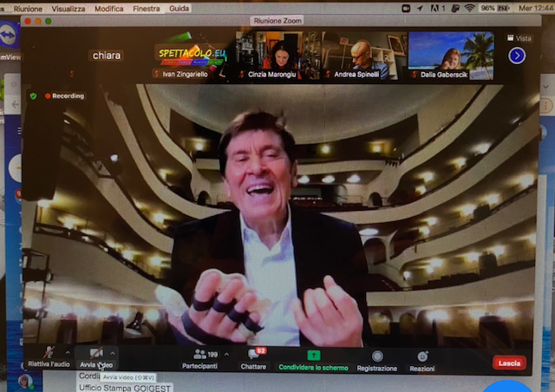This screenshot has width=555, height=392.
Task: Select Andrea Spinelli's video thumbnail
Action: click(x=364, y=56)
